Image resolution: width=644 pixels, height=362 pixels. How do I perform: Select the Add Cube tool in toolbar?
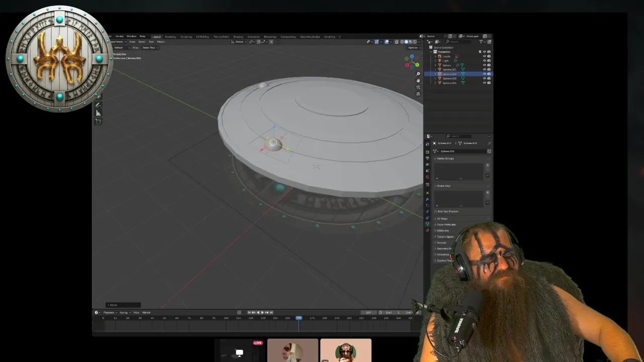tap(98, 122)
